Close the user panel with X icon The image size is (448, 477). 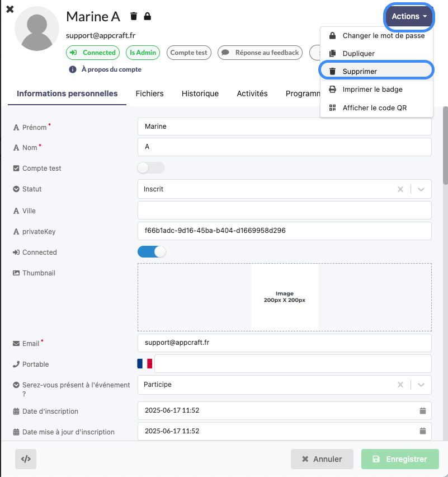(10, 10)
